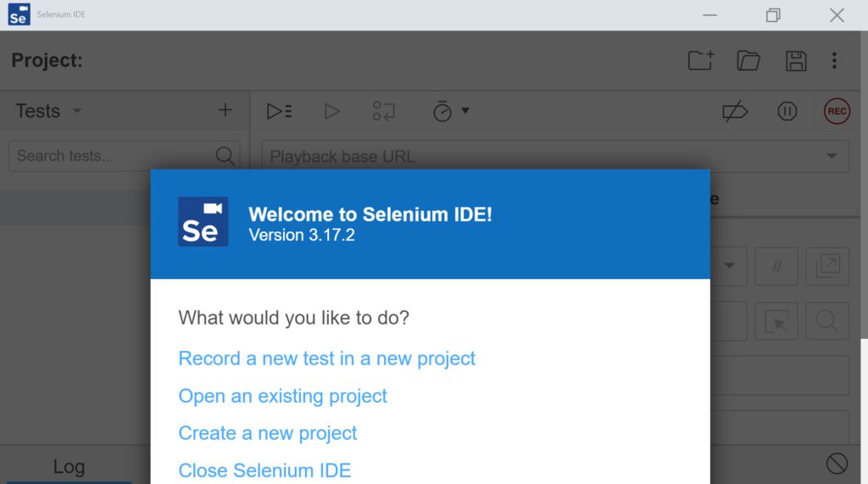The height and width of the screenshot is (484, 868).
Task: Open the three-dot more options menu
Action: click(x=834, y=60)
